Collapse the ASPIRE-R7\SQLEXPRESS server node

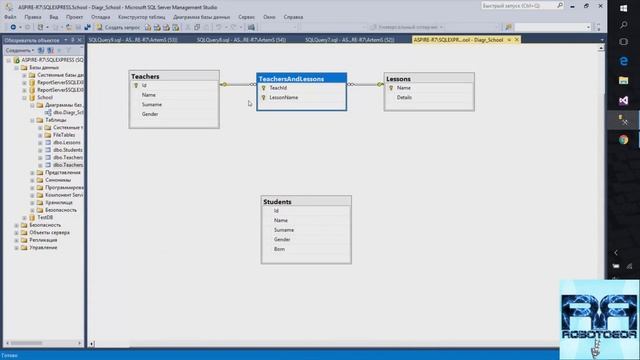coord(9,60)
